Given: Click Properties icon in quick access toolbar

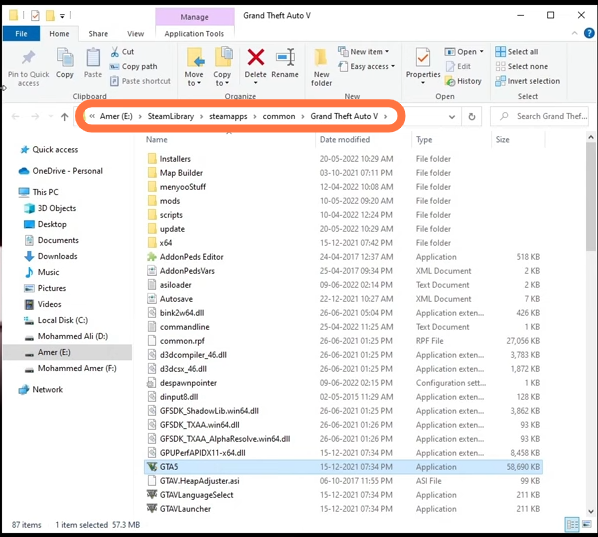Looking at the screenshot, I should click(x=35, y=16).
